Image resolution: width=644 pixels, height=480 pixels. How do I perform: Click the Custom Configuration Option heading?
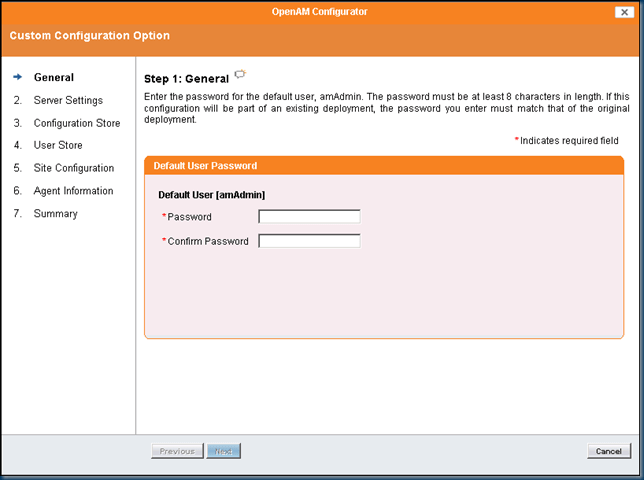pos(89,36)
